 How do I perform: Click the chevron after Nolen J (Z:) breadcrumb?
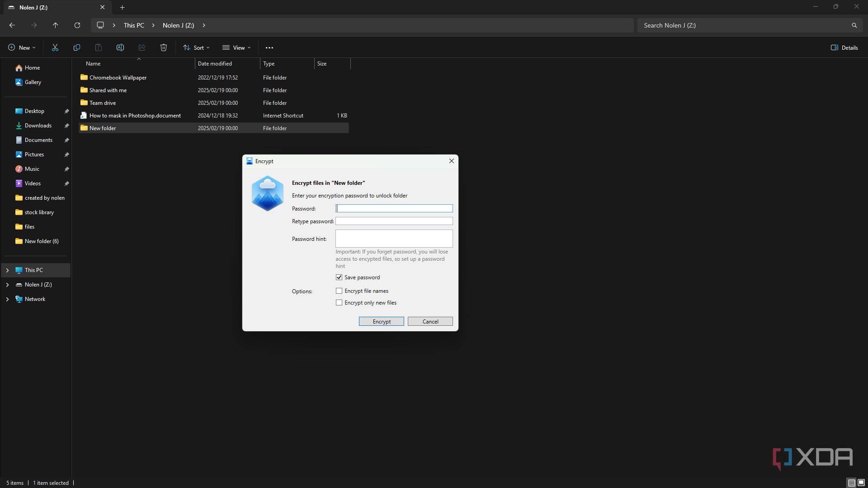click(204, 25)
